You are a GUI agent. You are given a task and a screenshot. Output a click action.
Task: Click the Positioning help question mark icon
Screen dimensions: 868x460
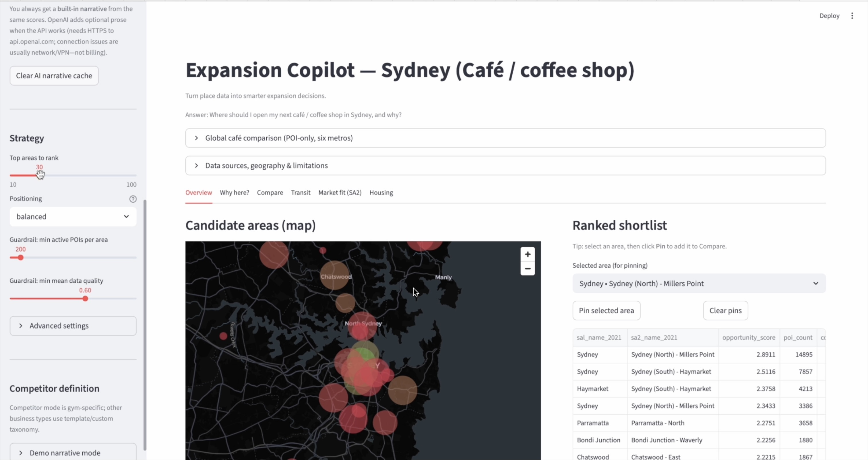(x=133, y=199)
